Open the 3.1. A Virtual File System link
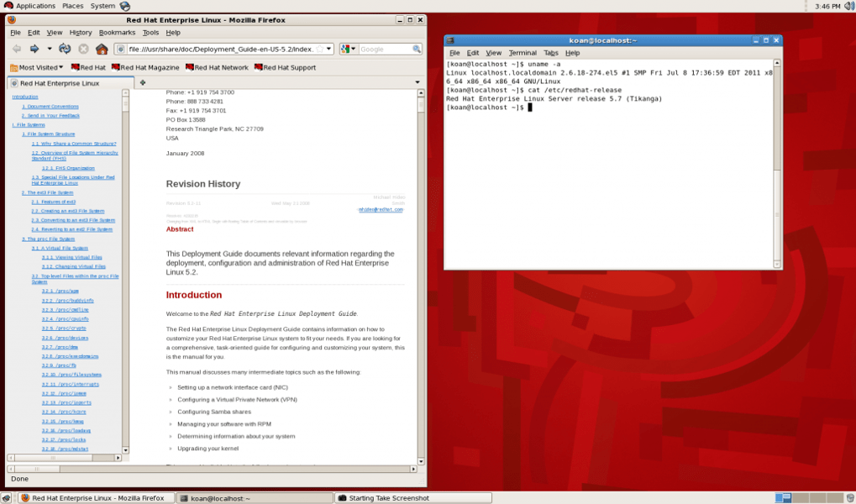Viewport: 856px width, 504px height. pyautogui.click(x=60, y=249)
